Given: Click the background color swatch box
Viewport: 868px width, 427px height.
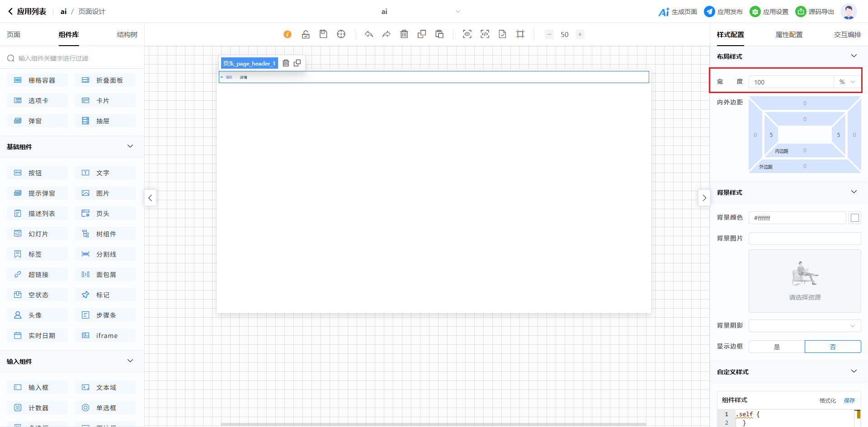Looking at the screenshot, I should [x=855, y=218].
